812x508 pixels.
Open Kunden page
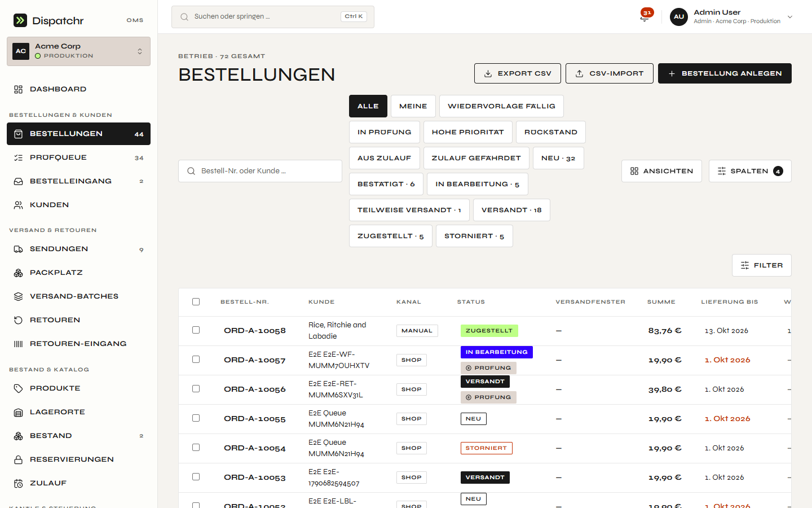pos(78,205)
